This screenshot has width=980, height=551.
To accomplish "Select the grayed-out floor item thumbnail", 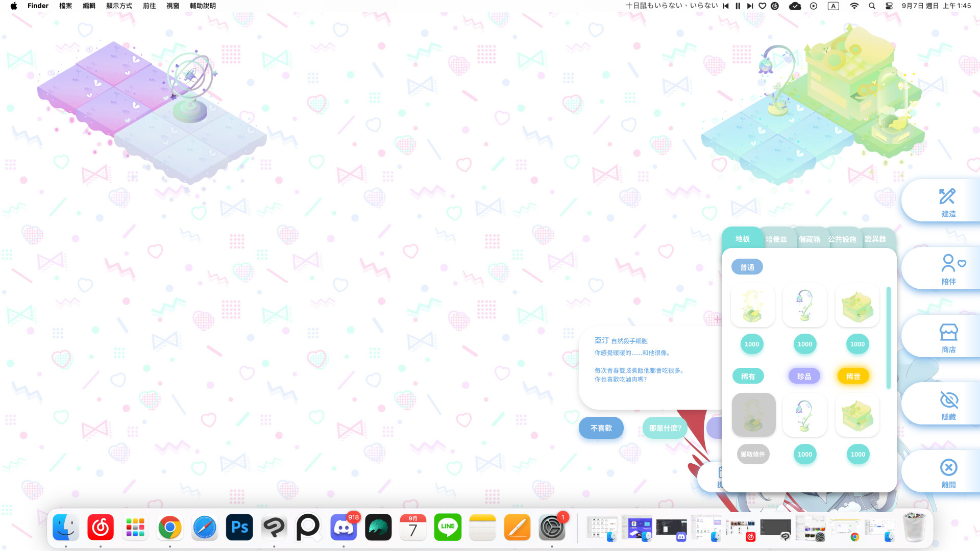I will pos(753,414).
